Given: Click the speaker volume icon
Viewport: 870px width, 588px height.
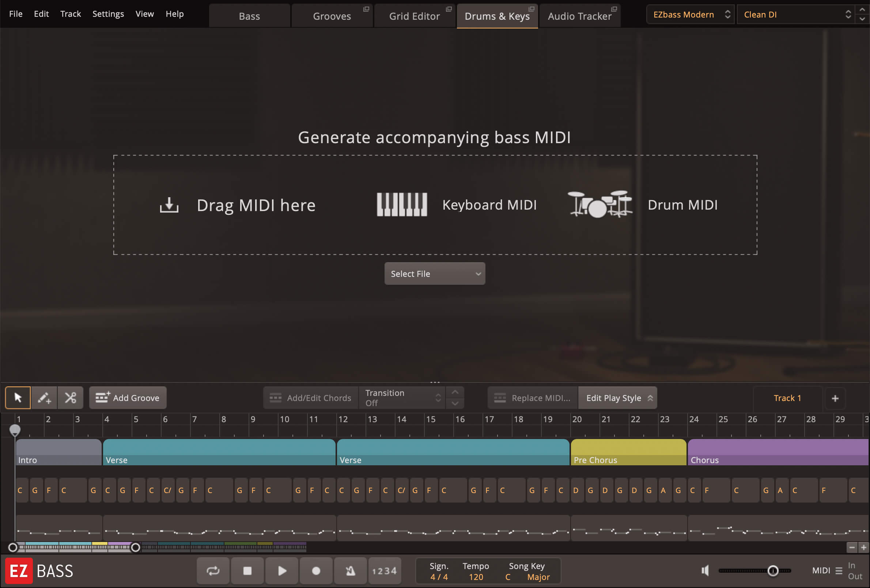Looking at the screenshot, I should (x=705, y=570).
